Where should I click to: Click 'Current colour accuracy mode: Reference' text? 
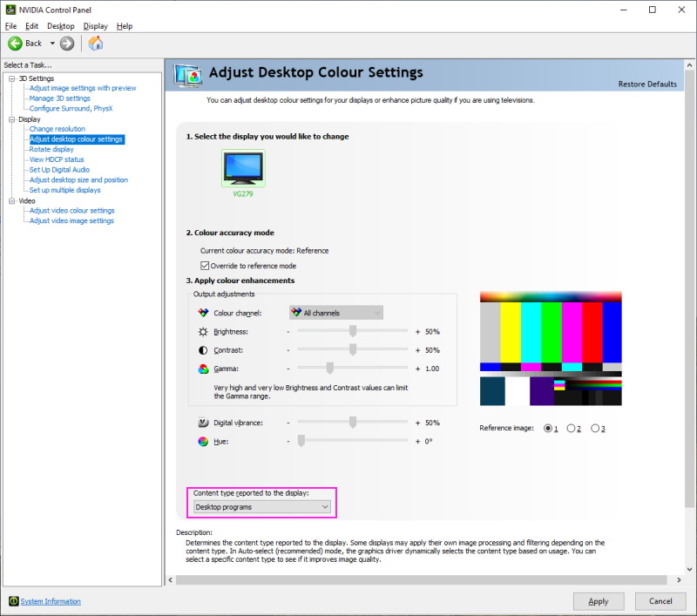pos(265,251)
